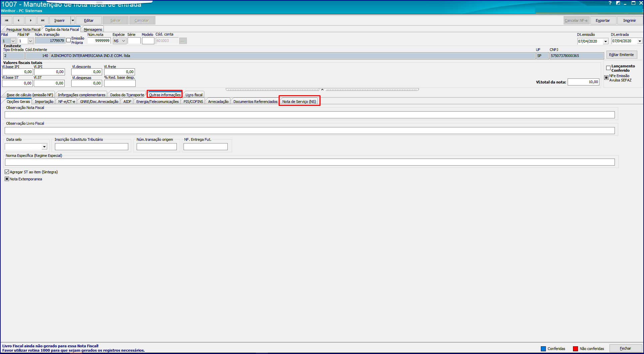Open Nota de Serviço (NS) subtab

299,102
